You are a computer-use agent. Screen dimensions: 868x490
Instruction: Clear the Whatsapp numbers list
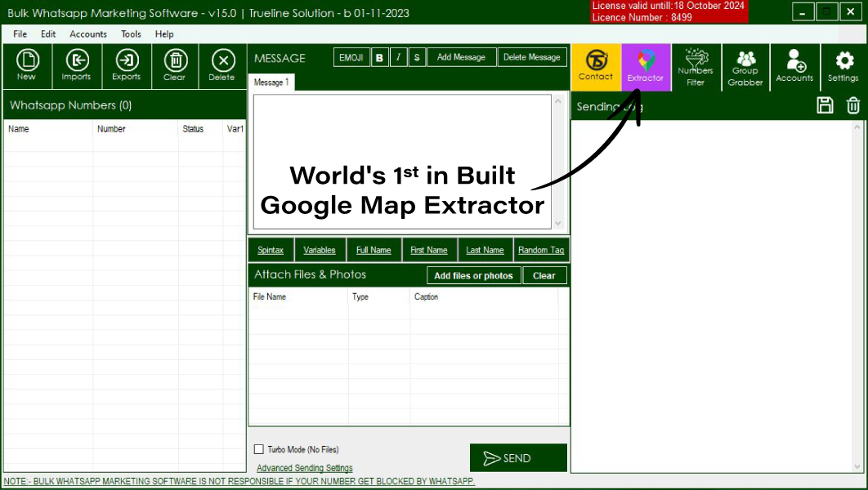175,65
